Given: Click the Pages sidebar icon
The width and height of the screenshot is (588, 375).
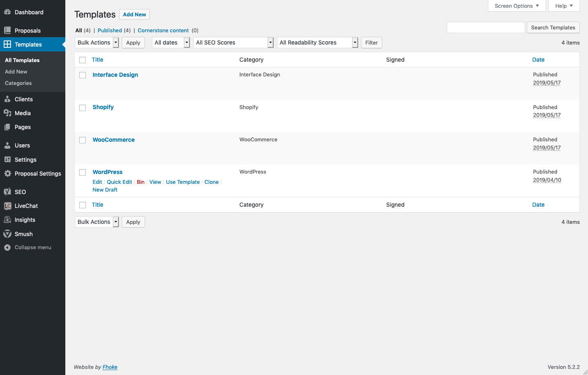Looking at the screenshot, I should tap(7, 127).
